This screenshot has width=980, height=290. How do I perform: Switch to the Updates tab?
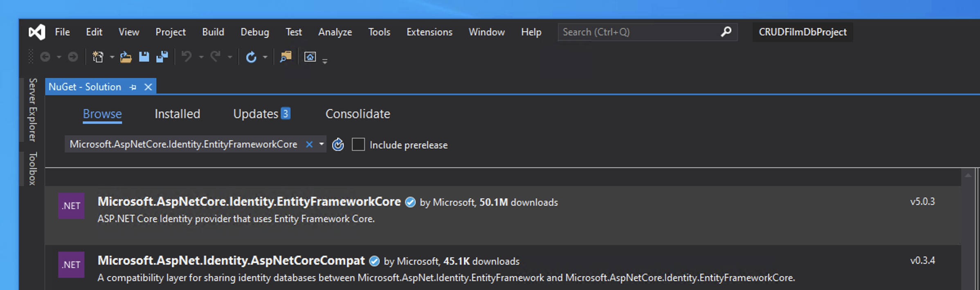pos(262,114)
